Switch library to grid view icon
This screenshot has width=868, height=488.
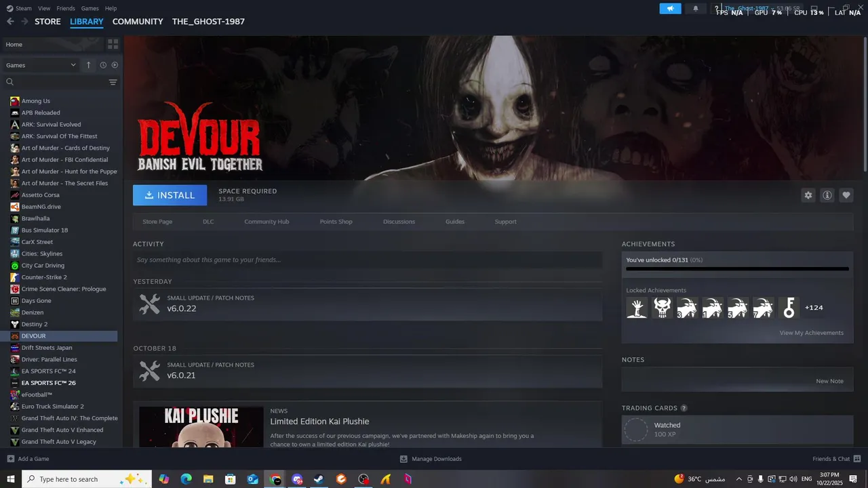point(113,44)
